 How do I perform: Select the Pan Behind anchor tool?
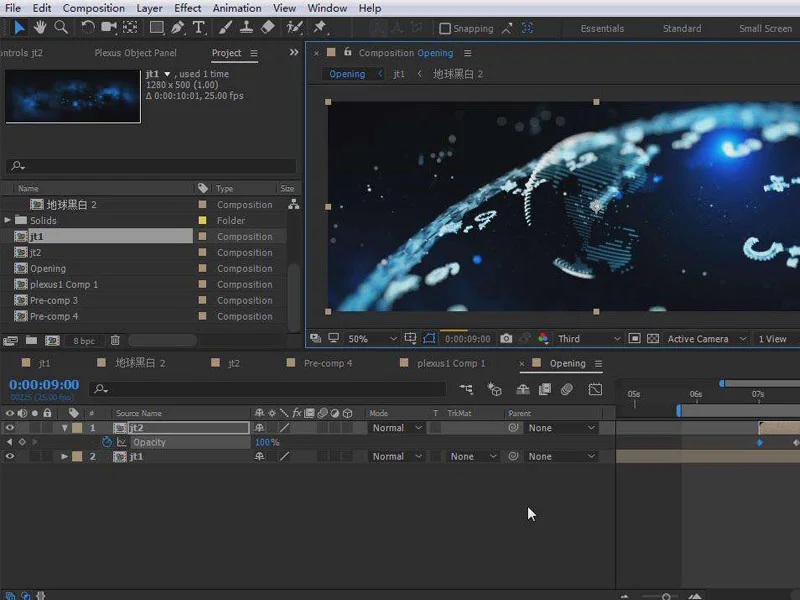coord(130,27)
